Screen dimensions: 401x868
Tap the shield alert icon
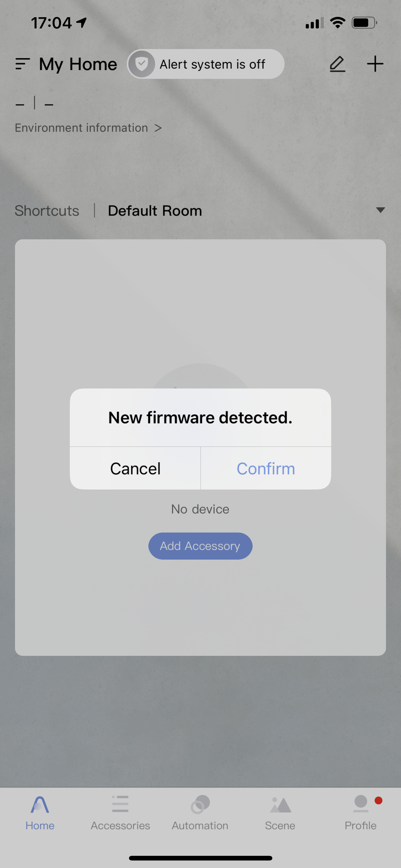tap(142, 64)
